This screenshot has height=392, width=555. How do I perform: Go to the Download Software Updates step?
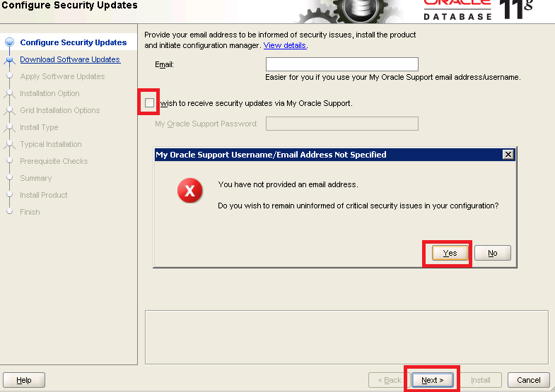pyautogui.click(x=70, y=59)
